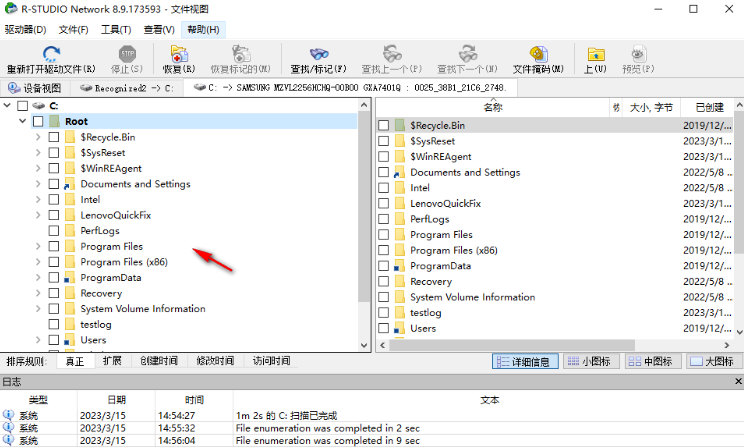Click the Recover toolbar icon
The width and height of the screenshot is (744, 448).
pos(179,54)
